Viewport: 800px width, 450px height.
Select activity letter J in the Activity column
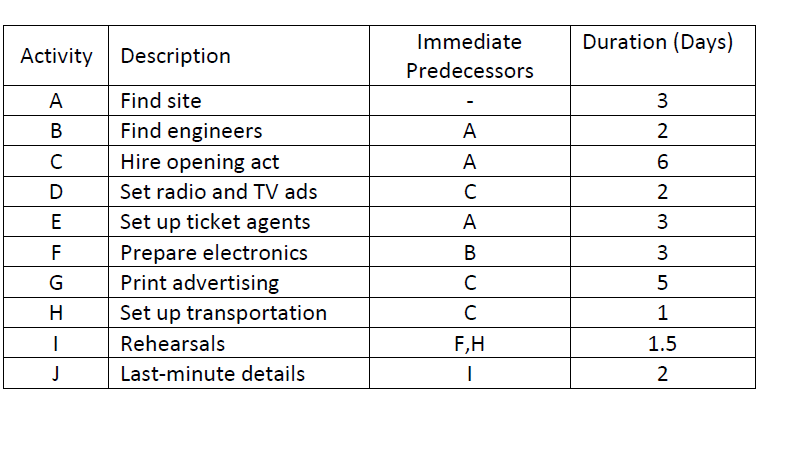(56, 374)
